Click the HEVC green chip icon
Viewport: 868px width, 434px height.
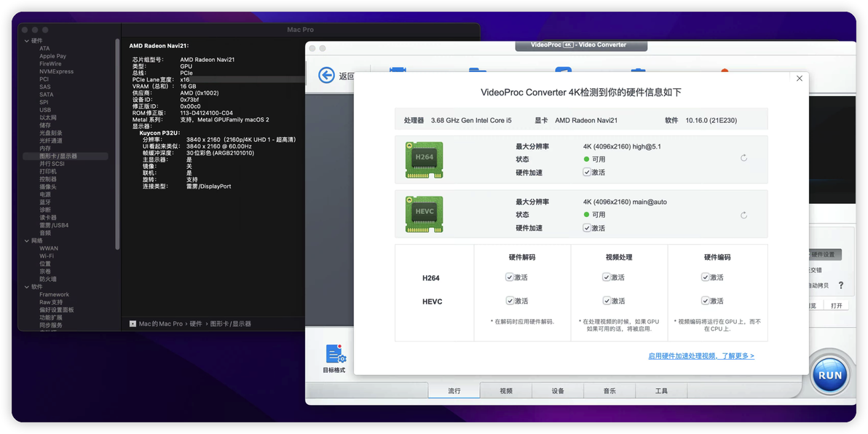424,214
